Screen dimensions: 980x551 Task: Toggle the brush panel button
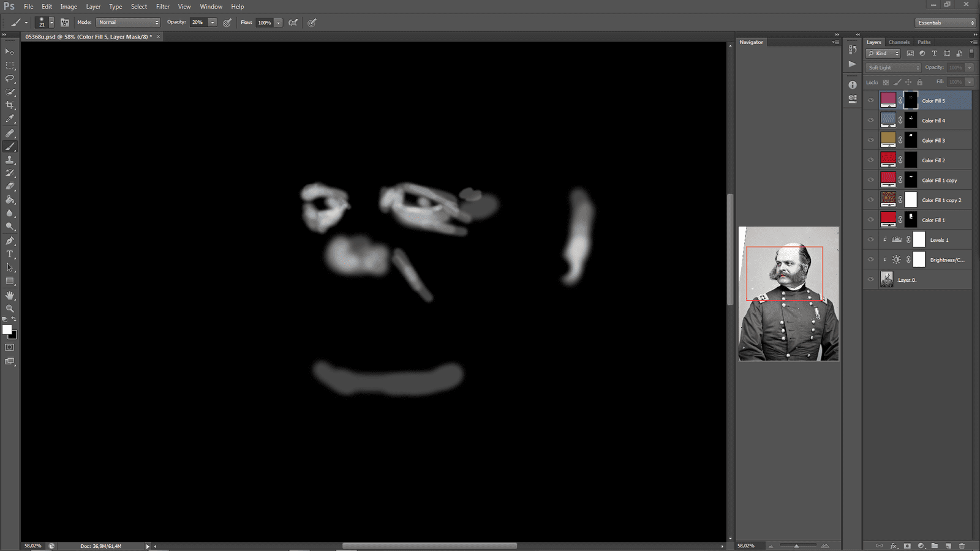65,23
